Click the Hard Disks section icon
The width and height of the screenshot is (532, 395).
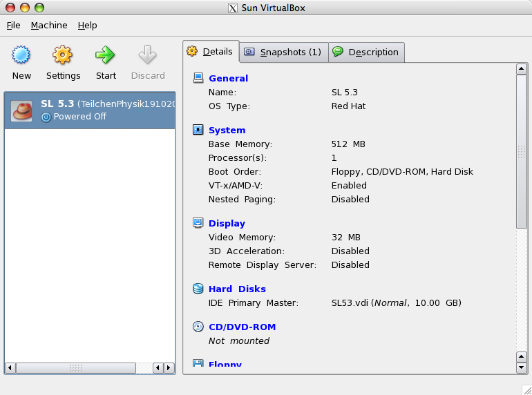198,289
